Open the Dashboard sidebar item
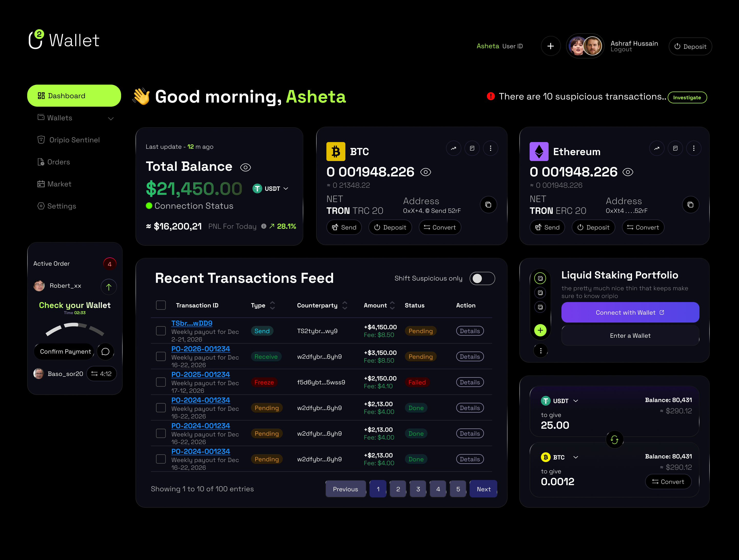This screenshot has width=739, height=560. click(x=74, y=96)
